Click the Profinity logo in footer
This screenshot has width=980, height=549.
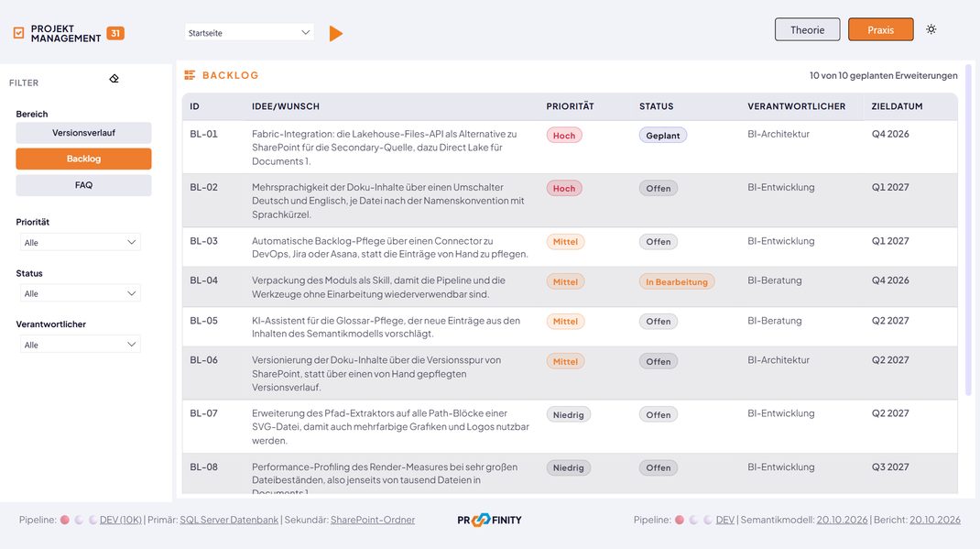click(489, 520)
